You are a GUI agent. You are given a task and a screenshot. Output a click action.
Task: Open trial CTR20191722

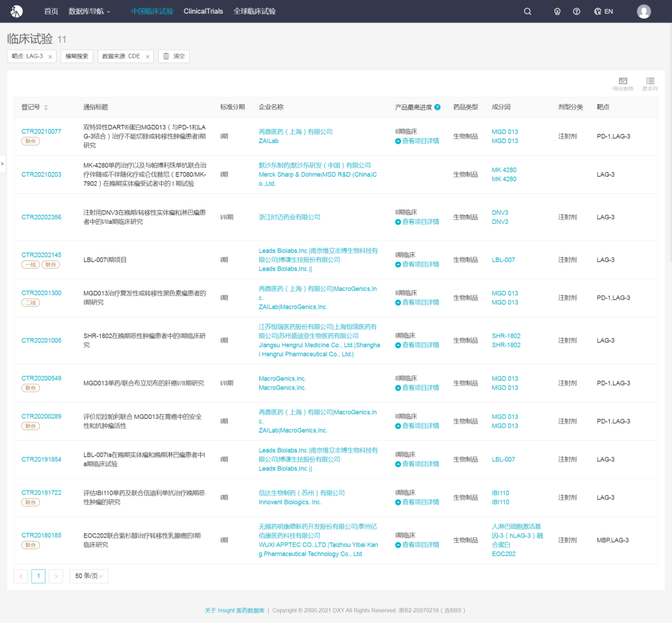(x=42, y=493)
